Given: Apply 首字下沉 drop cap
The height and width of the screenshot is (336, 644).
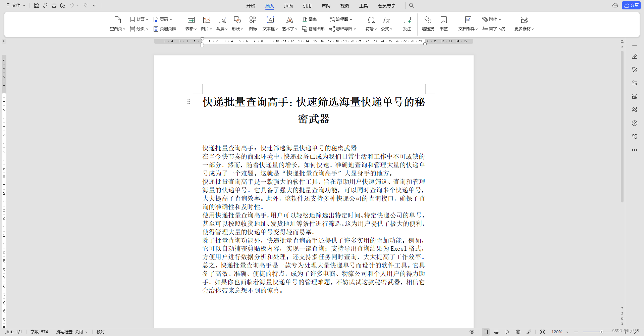Looking at the screenshot, I should 494,29.
